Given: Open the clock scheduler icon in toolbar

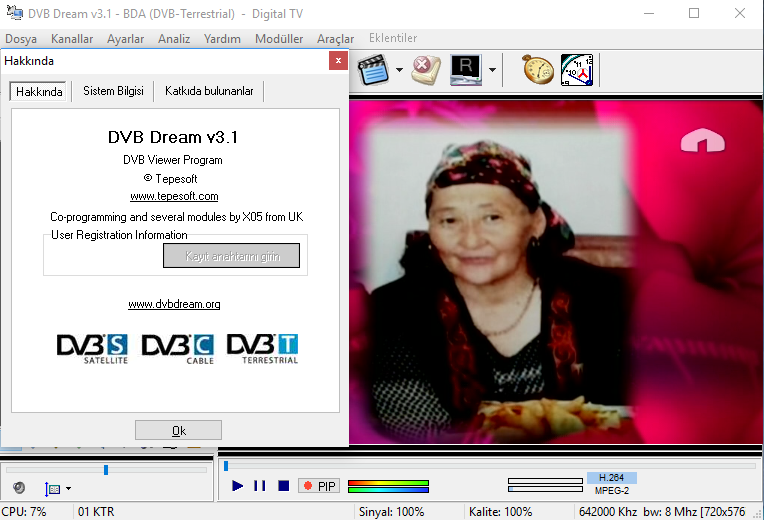Looking at the screenshot, I should coord(577,70).
